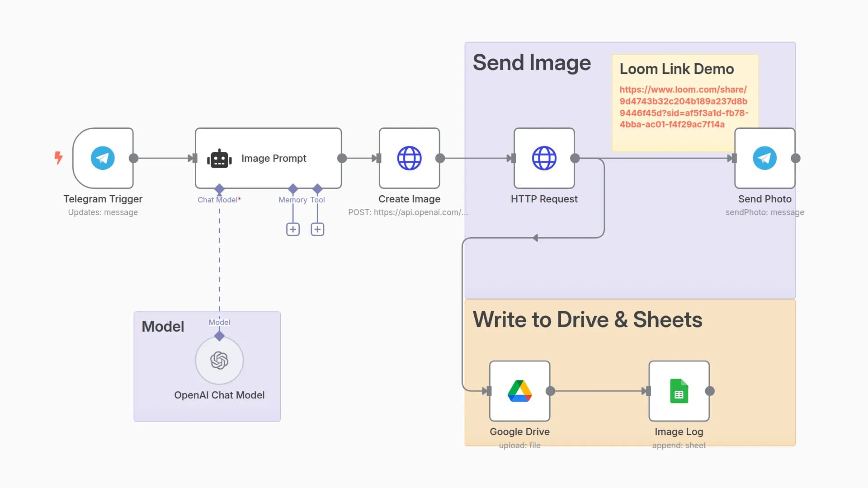Click the 'sendPhoto: message' subtitle
This screenshot has width=868, height=488.
764,212
